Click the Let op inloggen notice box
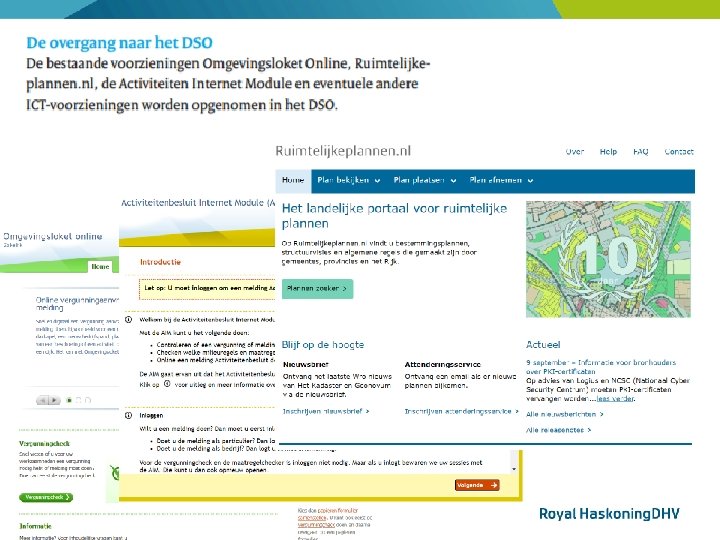 tap(207, 289)
